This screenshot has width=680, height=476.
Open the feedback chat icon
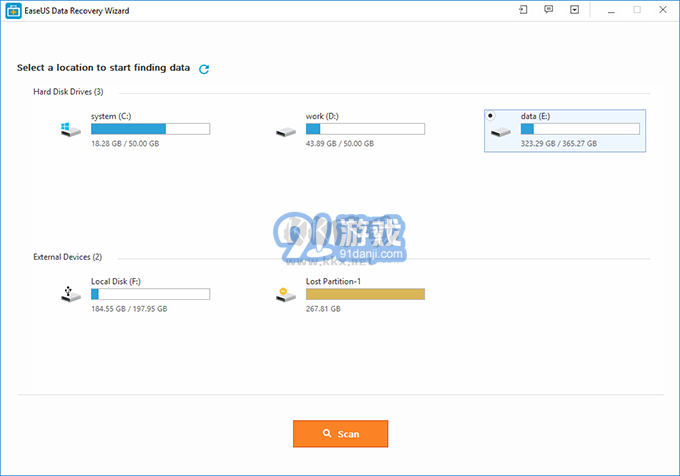click(x=549, y=10)
